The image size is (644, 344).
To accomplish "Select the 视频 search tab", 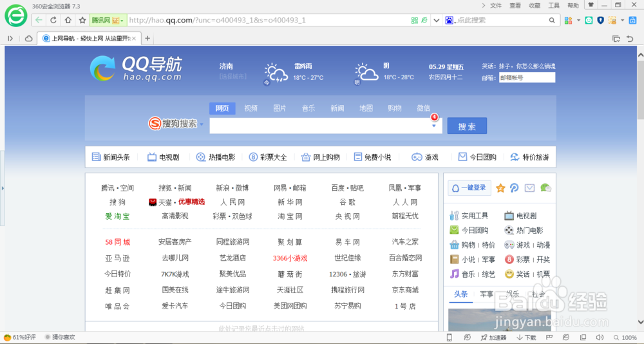I will 251,108.
